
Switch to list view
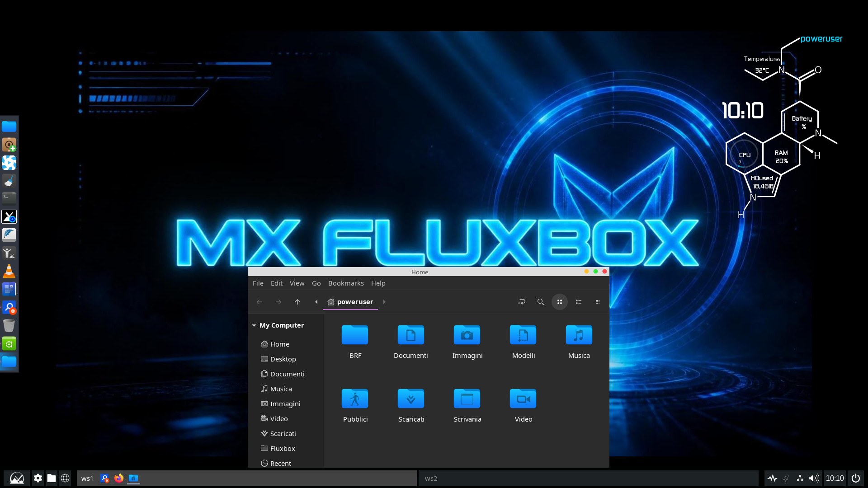tap(579, 302)
